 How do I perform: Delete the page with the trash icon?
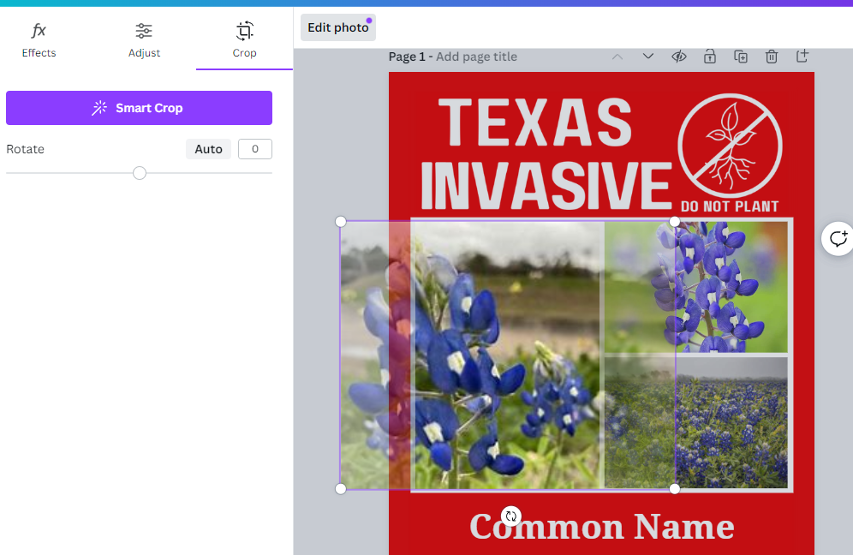pos(771,57)
